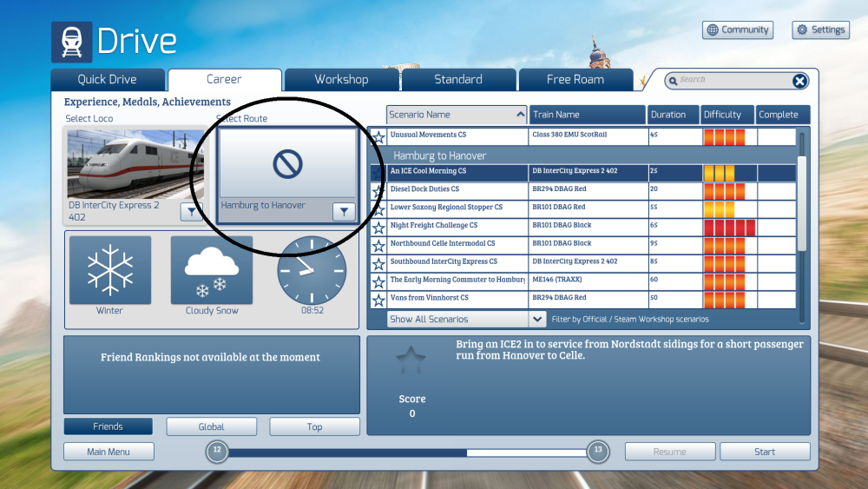Select the DB InterCity Express 2 thumbnail

pyautogui.click(x=135, y=164)
